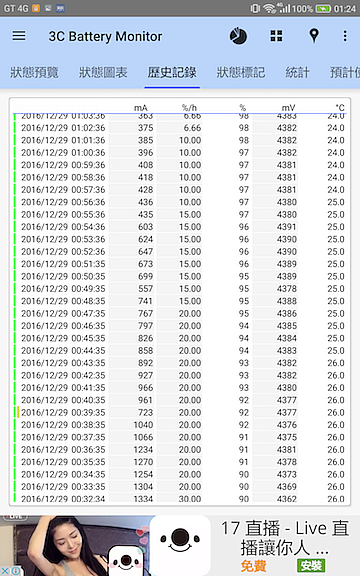360x576 pixels.
Task: Select the row 2016/12/29 00:55:36
Action: (x=180, y=215)
